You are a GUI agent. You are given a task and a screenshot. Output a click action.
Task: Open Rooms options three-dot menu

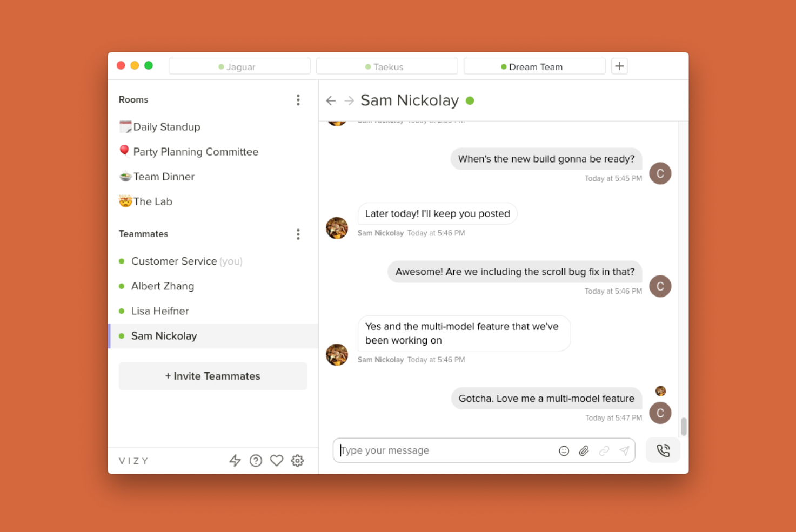[x=298, y=100]
